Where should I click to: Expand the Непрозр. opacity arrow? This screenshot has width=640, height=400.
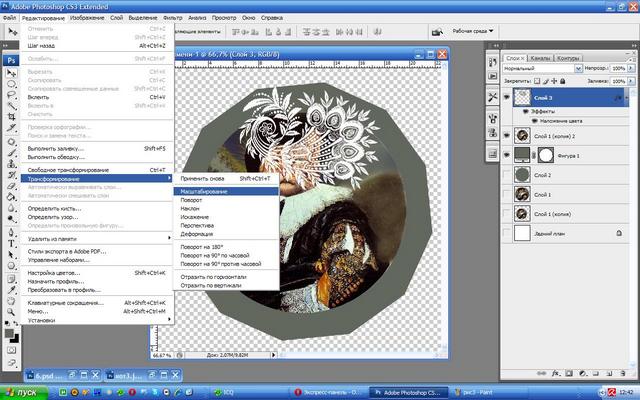[623, 68]
